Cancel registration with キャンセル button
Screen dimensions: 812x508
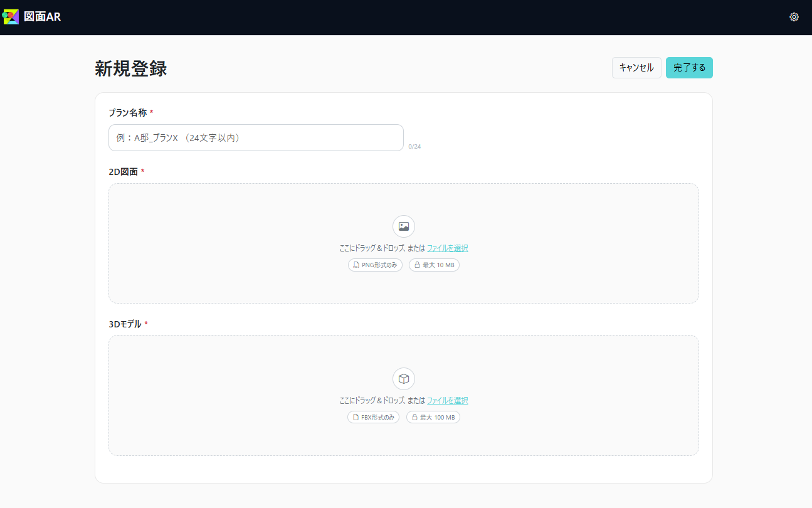636,68
